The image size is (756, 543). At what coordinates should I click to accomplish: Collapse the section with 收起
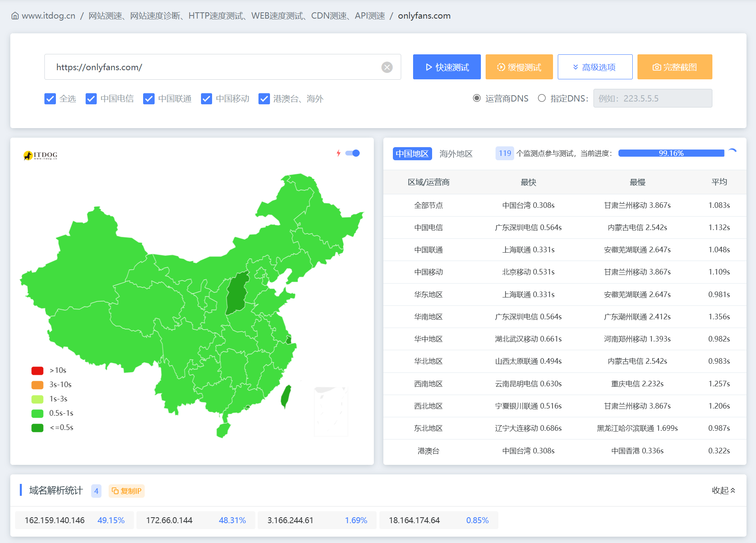[x=723, y=491]
